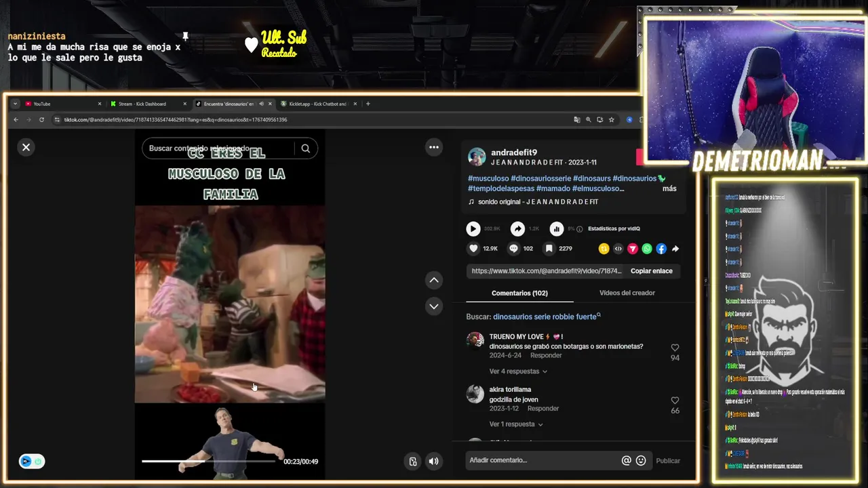Open TRUENO MY LOVE's commenter avatar

pos(475,341)
